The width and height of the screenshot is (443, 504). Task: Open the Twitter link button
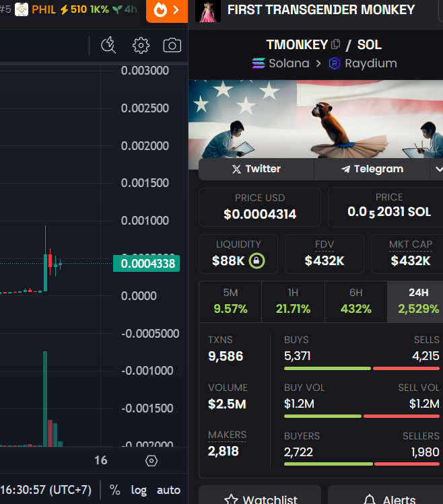[x=257, y=169]
